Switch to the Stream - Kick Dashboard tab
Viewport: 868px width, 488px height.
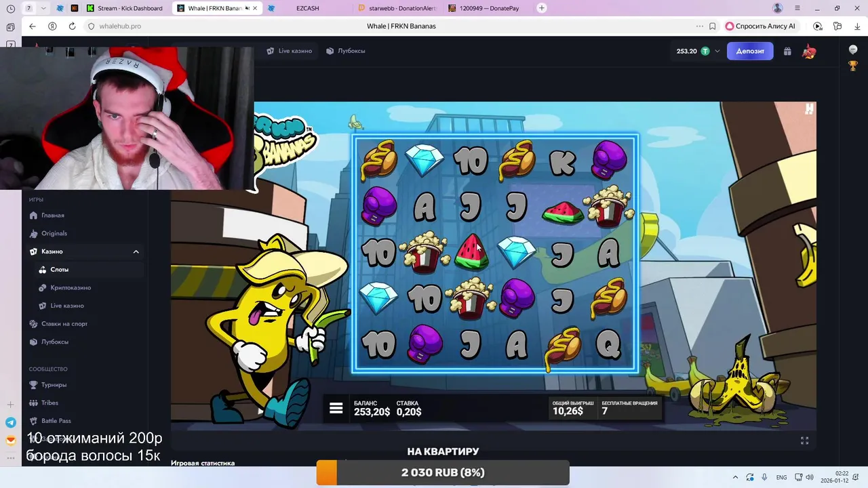click(x=125, y=8)
